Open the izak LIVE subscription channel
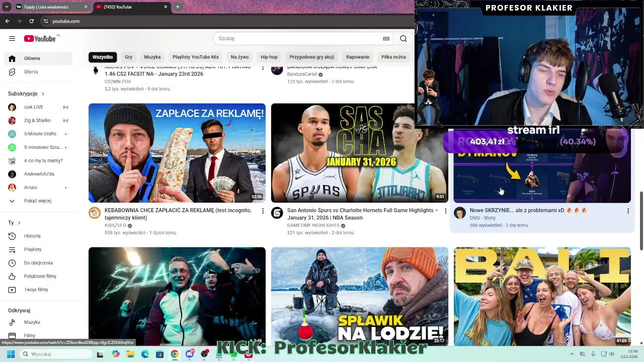This screenshot has width=644, height=362. [x=38, y=107]
